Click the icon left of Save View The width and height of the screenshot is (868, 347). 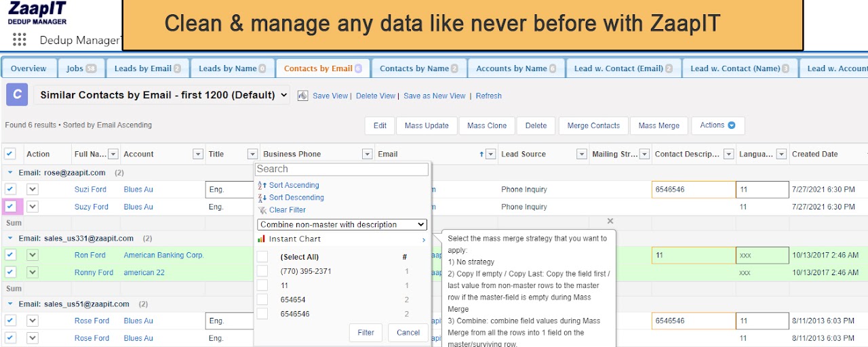pos(303,96)
